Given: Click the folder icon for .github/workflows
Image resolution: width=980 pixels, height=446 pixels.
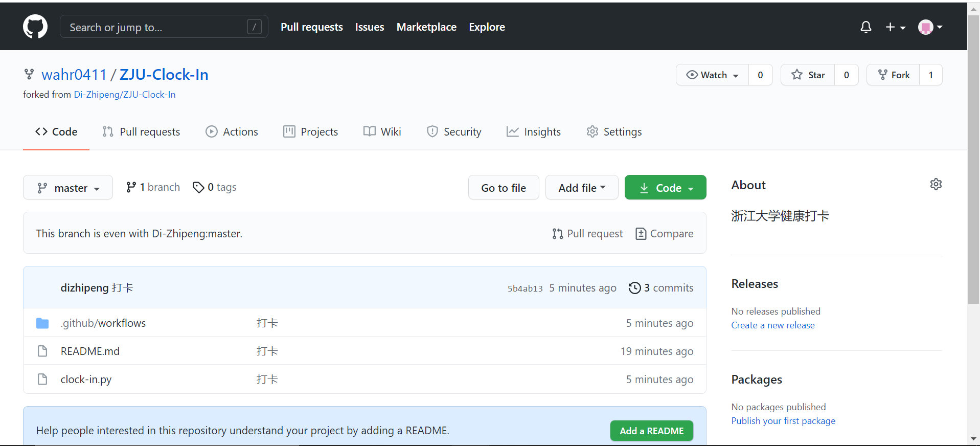Looking at the screenshot, I should pyautogui.click(x=42, y=323).
